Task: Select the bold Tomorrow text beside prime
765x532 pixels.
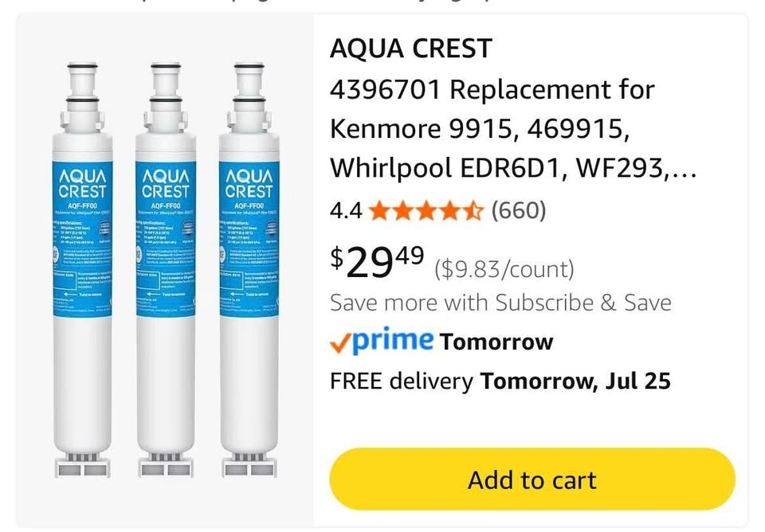Action: [x=496, y=342]
